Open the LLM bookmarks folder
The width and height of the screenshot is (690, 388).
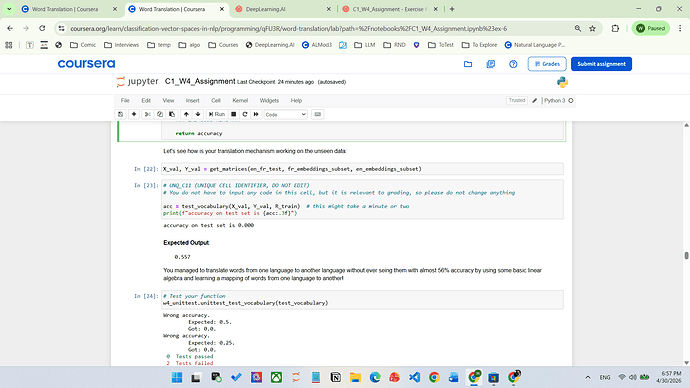click(x=365, y=45)
